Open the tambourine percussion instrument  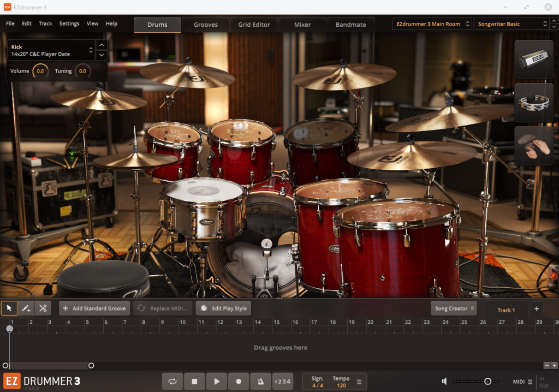pyautogui.click(x=533, y=103)
